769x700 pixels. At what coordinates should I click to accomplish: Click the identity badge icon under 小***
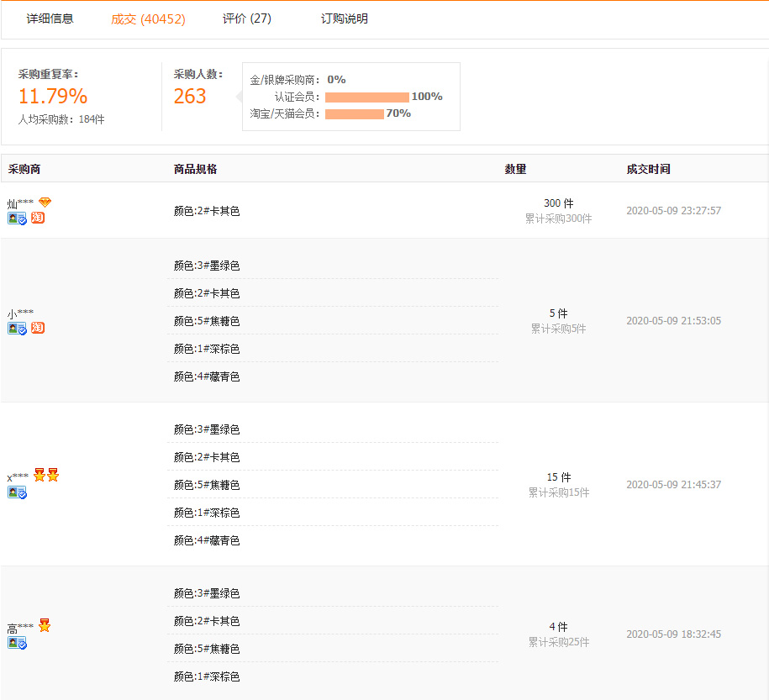tap(17, 328)
